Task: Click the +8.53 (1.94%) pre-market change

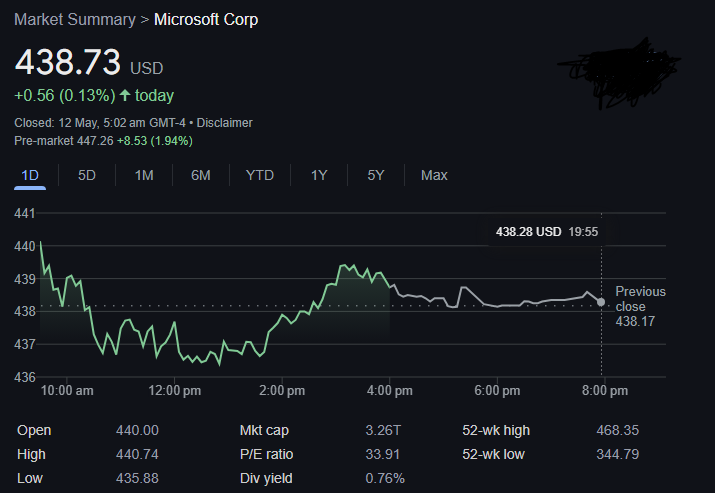Action: 155,141
